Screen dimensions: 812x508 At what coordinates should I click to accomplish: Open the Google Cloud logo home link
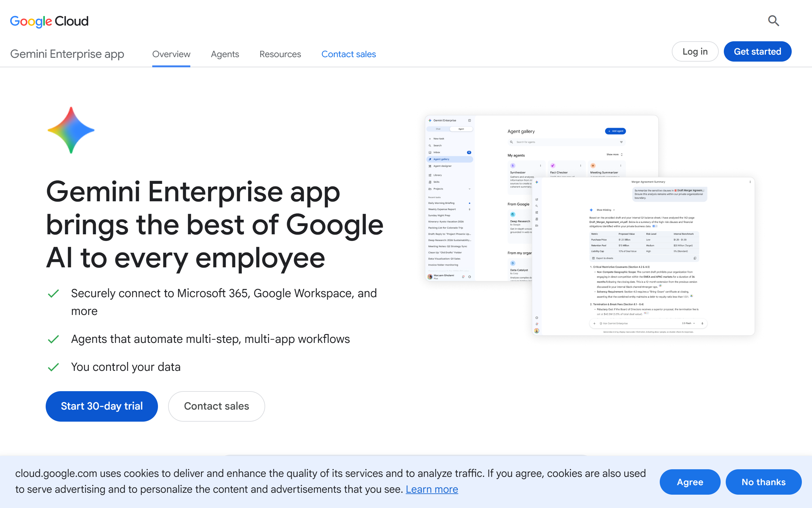coord(49,21)
